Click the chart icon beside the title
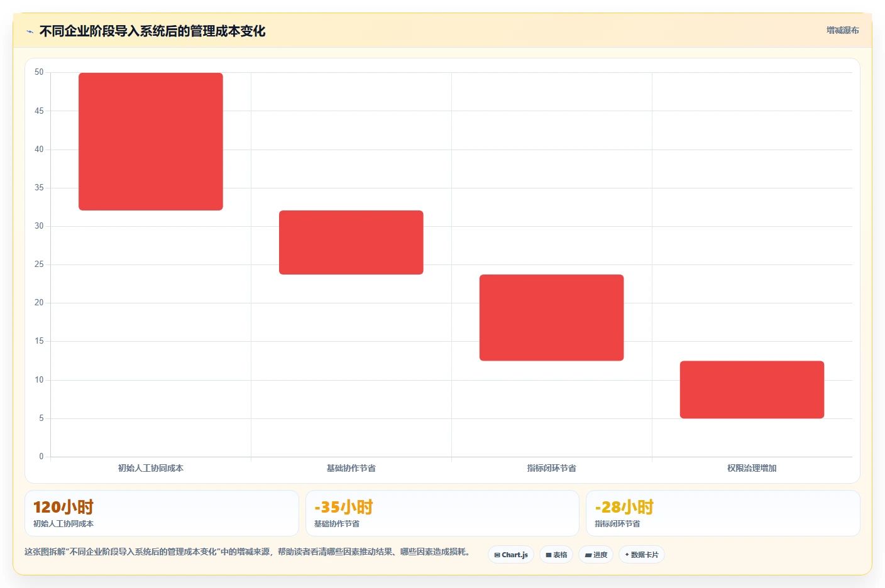This screenshot has width=885, height=588. (x=30, y=31)
